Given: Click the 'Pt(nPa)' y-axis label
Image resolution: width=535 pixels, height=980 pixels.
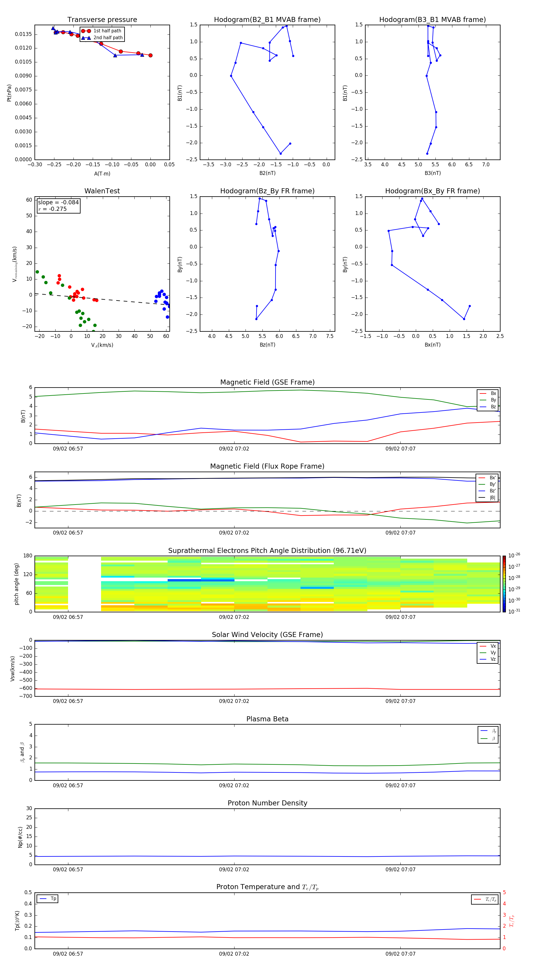Looking at the screenshot, I should pyautogui.click(x=9, y=92).
